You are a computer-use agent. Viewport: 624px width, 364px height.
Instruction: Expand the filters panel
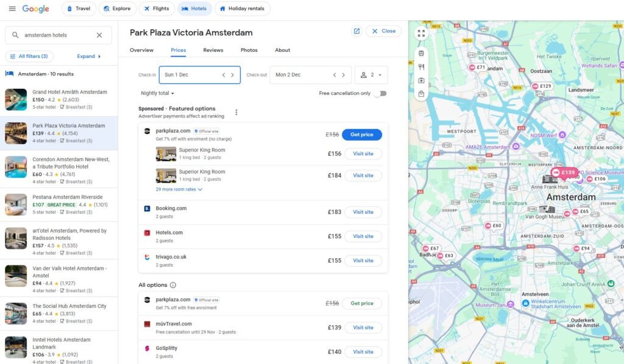tap(89, 56)
